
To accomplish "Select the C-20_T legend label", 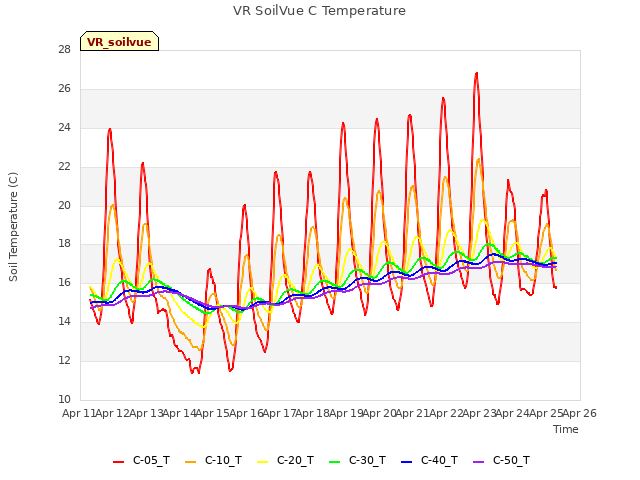I will pyautogui.click(x=295, y=460).
